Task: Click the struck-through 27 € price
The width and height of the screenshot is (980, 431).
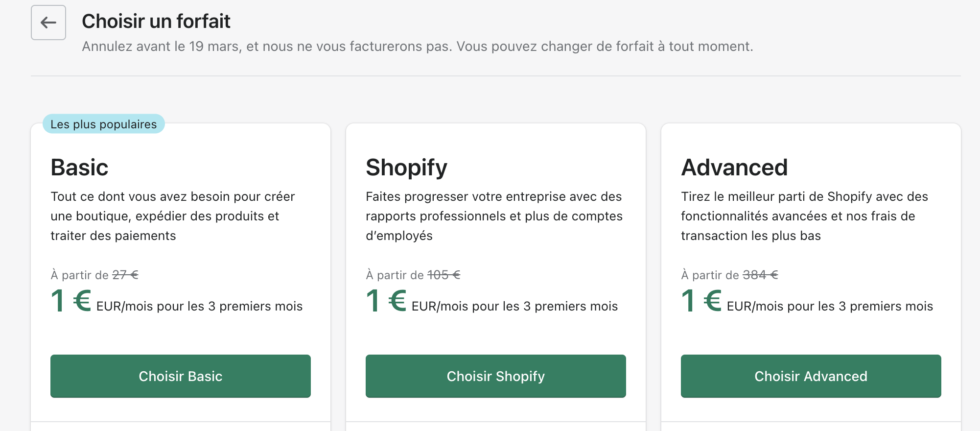Action: coord(125,275)
